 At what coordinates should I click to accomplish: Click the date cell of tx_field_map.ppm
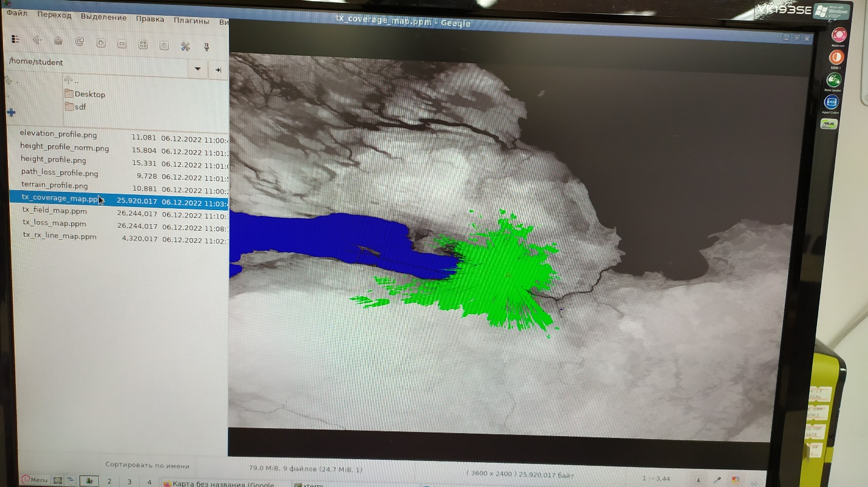click(195, 215)
